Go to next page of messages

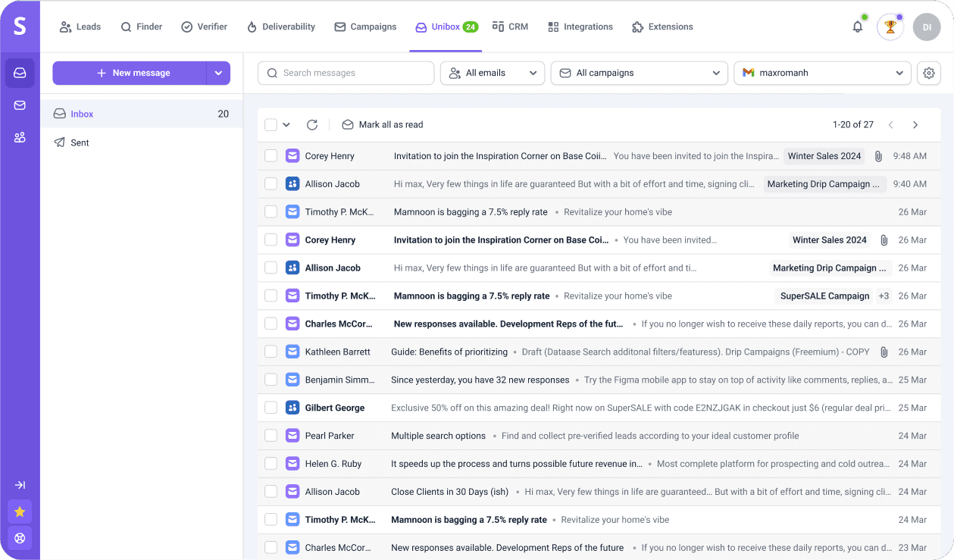(x=915, y=125)
